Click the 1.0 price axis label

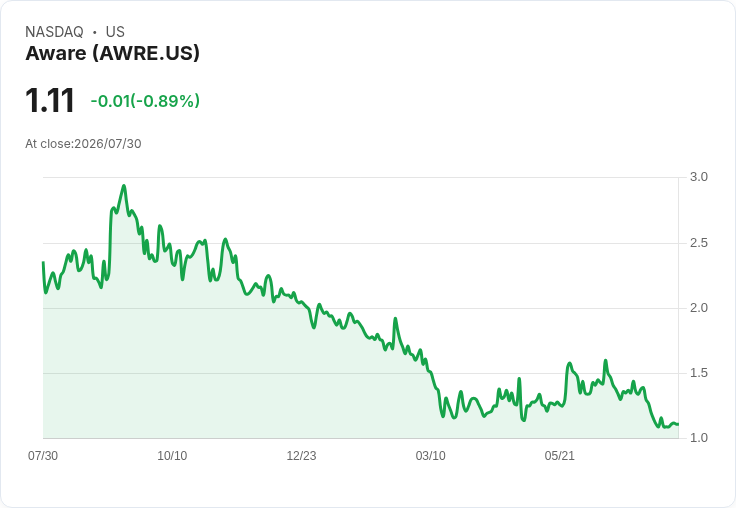(x=698, y=438)
